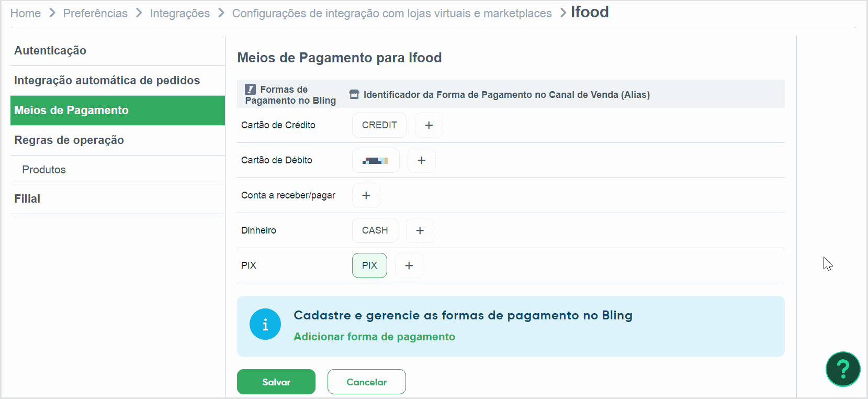This screenshot has width=868, height=399.
Task: Select the highlighted PIX alias tag
Action: click(369, 265)
